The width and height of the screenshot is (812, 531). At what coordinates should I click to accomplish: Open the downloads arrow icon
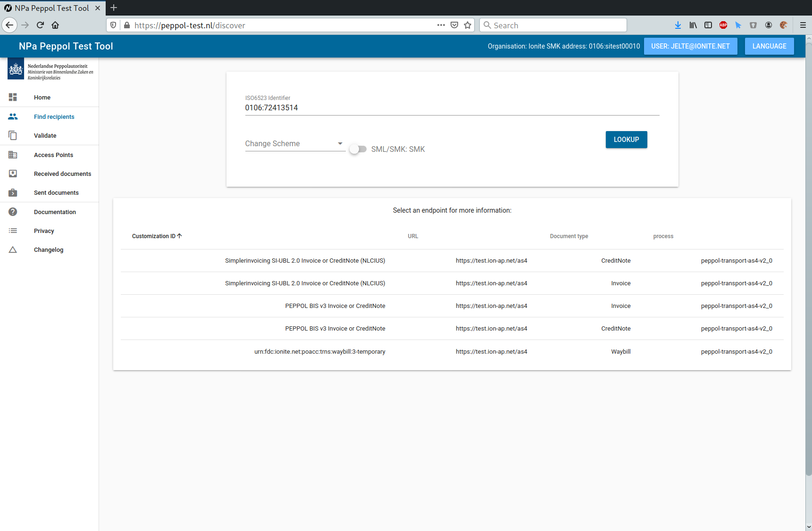678,25
